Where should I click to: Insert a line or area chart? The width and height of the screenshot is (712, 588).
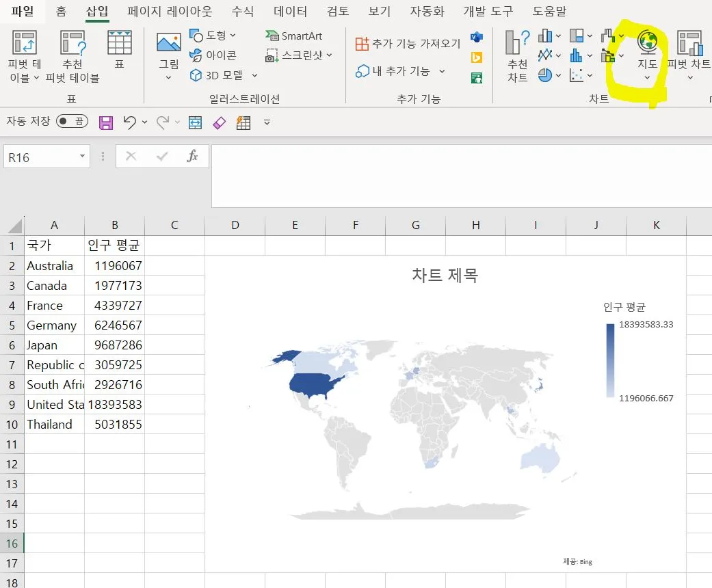coord(545,55)
